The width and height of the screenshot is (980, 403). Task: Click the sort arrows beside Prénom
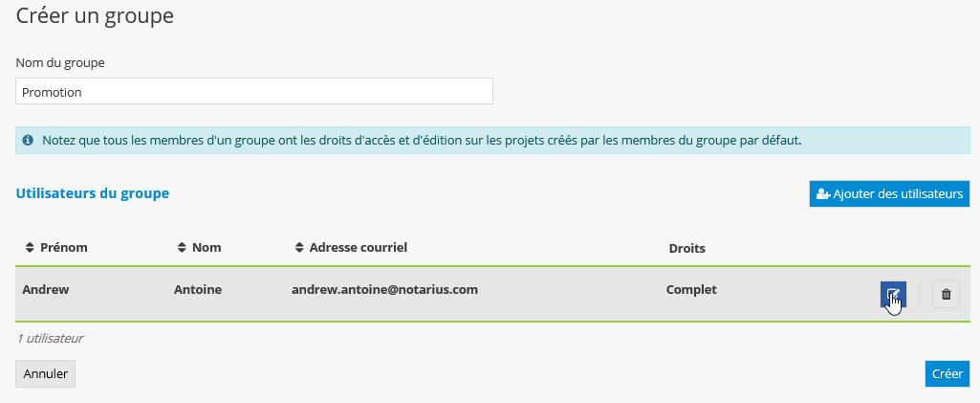tap(30, 248)
